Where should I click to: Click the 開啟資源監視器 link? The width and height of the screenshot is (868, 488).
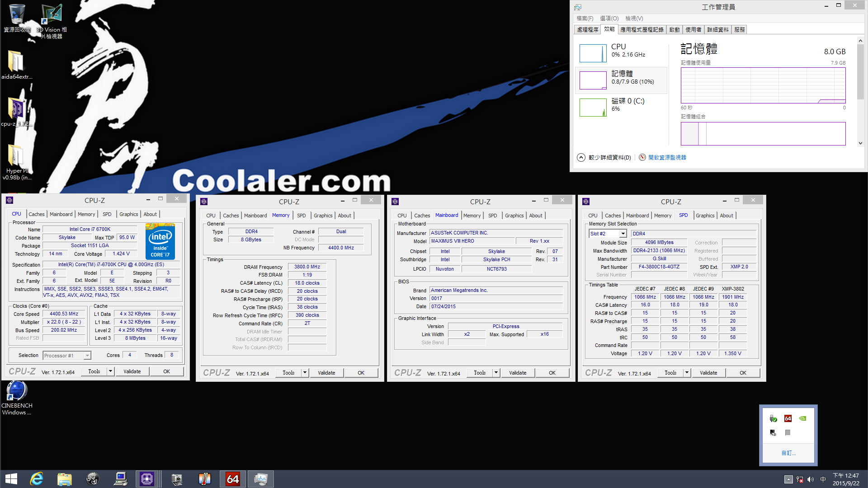tap(667, 157)
